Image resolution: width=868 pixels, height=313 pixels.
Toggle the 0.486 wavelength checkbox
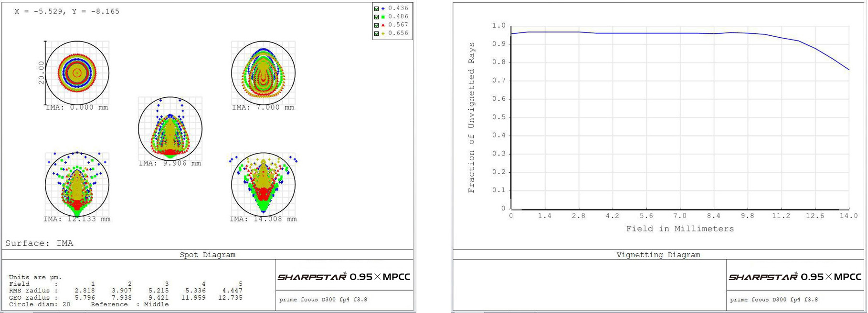click(x=377, y=17)
